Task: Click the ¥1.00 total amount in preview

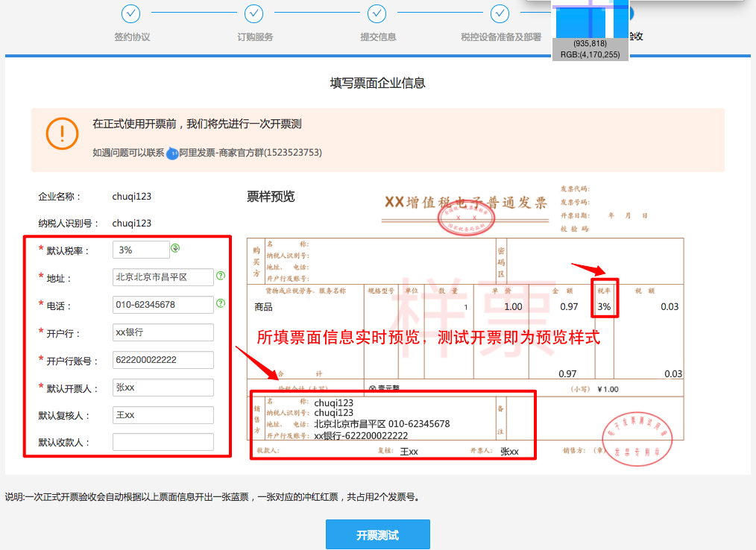Action: [608, 389]
